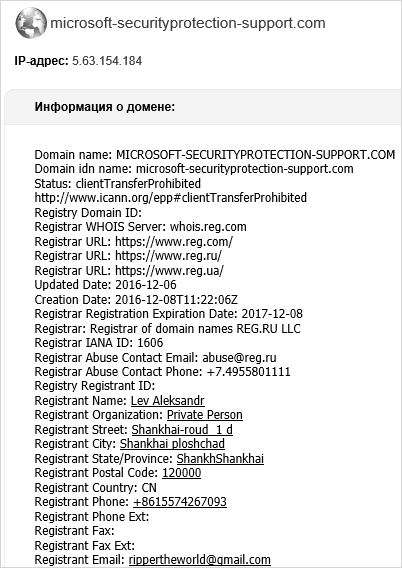Select the Shankhai ploshchad city link
402x568 pixels.
click(172, 444)
